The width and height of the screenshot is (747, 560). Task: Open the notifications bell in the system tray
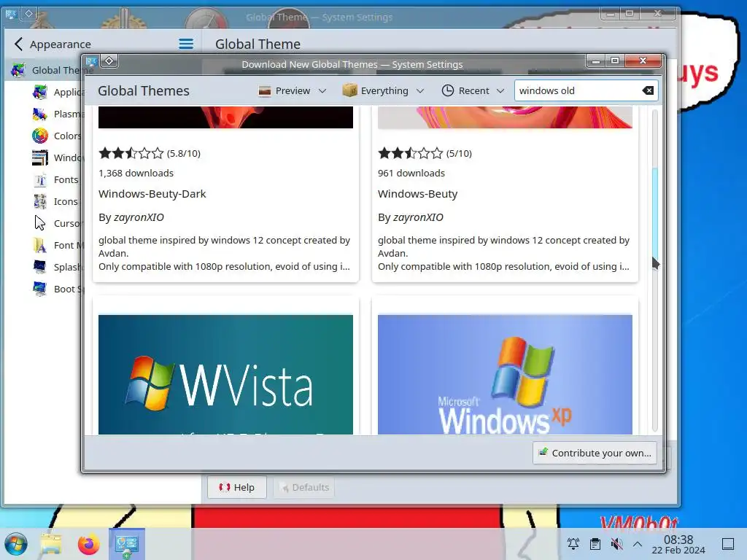573,544
